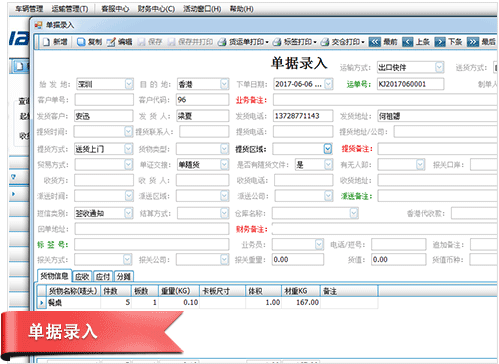Viewport: 499px width, 364px height.
Task: Expand the 运输方式 dropdown showing 出口快件
Action: 439,67
